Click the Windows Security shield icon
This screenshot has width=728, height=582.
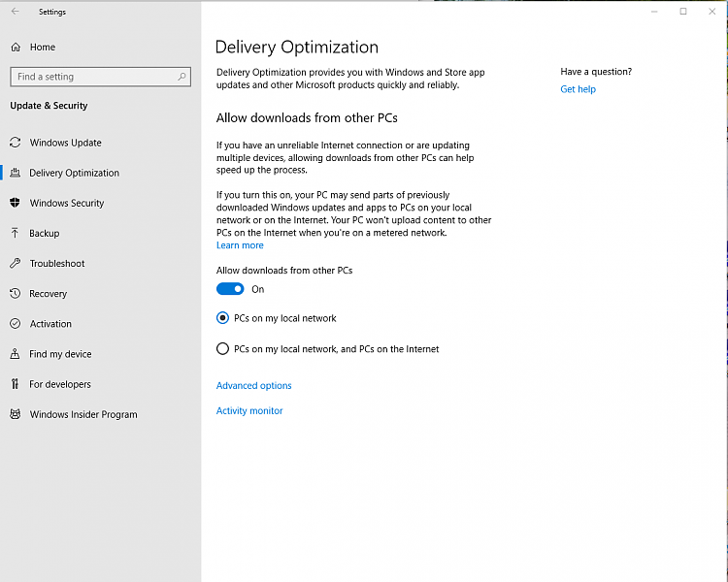pyautogui.click(x=16, y=203)
